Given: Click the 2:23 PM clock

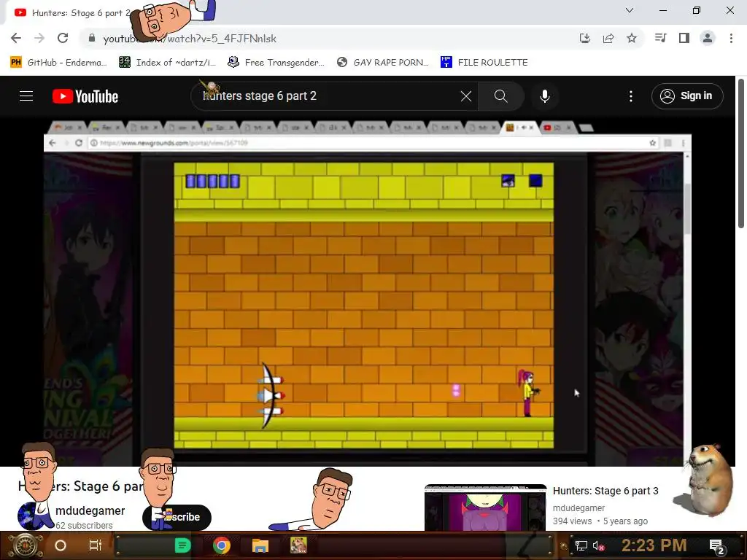Looking at the screenshot, I should point(654,545).
